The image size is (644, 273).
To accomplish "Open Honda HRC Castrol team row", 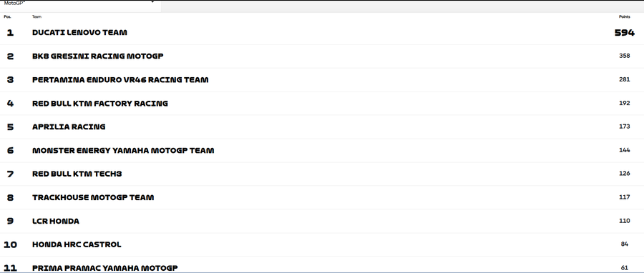I will 322,244.
